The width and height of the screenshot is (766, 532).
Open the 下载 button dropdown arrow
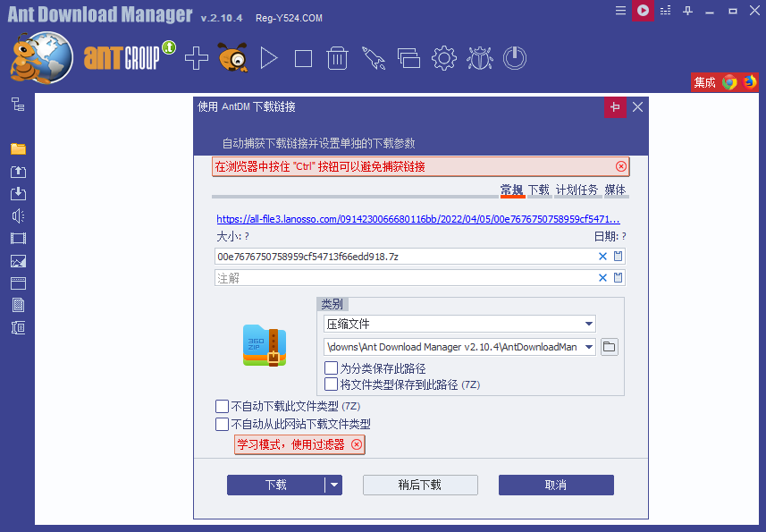334,486
